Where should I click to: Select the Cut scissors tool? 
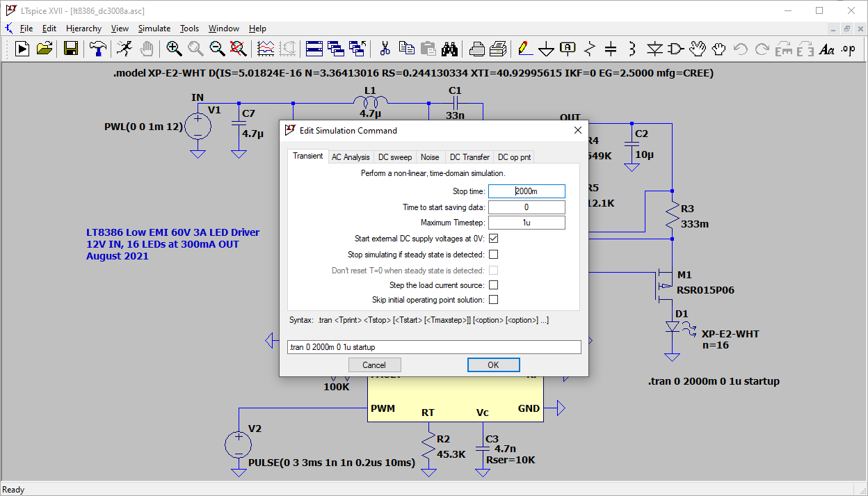pyautogui.click(x=385, y=48)
